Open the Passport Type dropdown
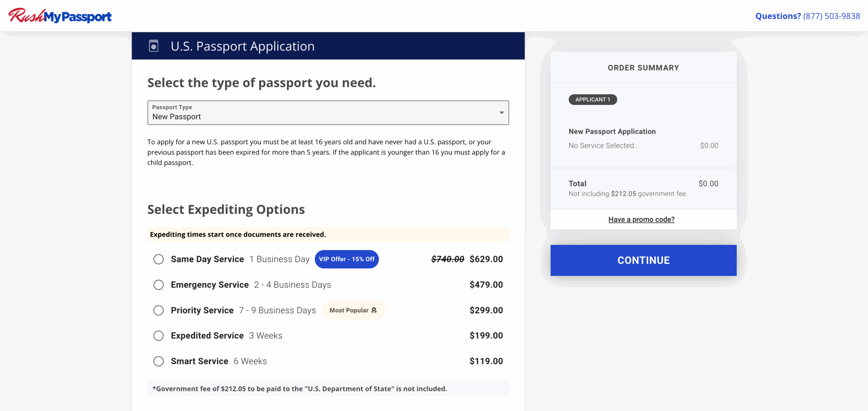 coord(328,113)
